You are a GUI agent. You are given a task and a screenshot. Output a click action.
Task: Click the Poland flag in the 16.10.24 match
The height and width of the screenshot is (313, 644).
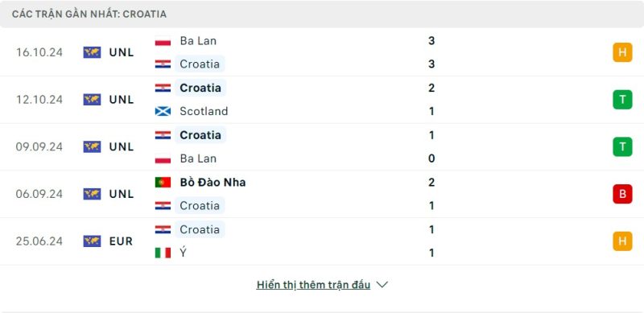[163, 41]
